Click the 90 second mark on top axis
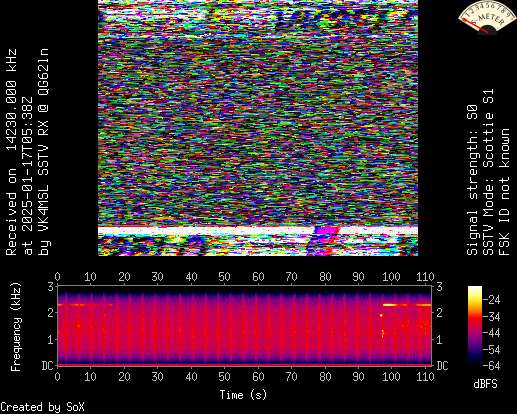The image size is (517, 414). point(358,277)
